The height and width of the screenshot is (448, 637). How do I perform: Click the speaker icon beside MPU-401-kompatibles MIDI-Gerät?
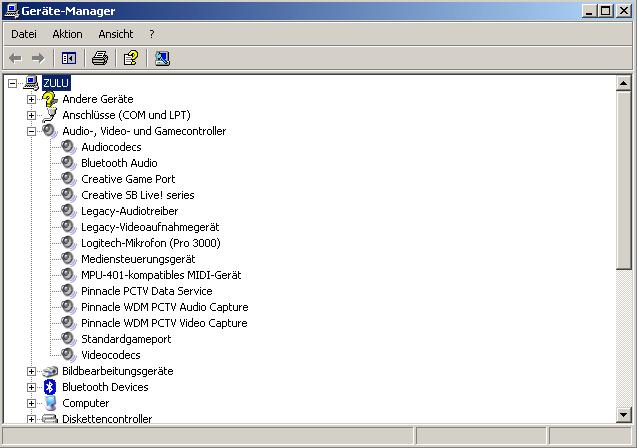pyautogui.click(x=68, y=275)
